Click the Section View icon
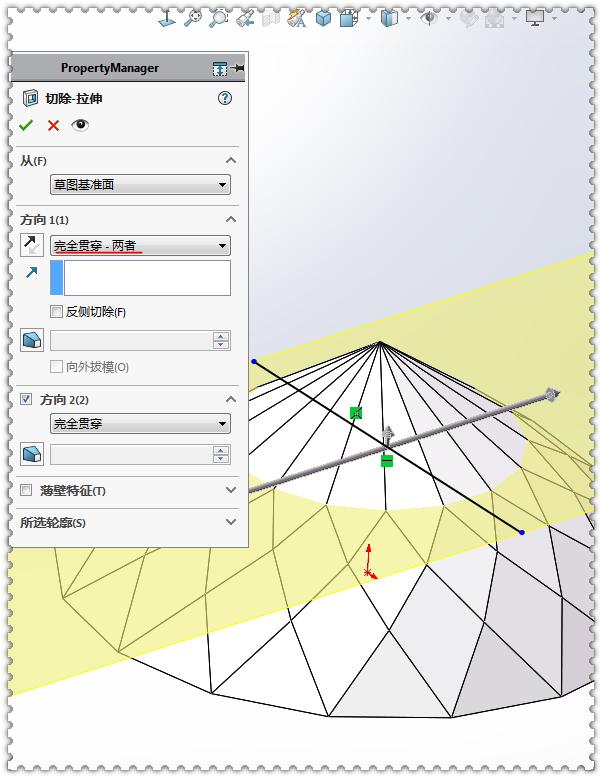Image resolution: width=602 pixels, height=778 pixels. pos(271,19)
